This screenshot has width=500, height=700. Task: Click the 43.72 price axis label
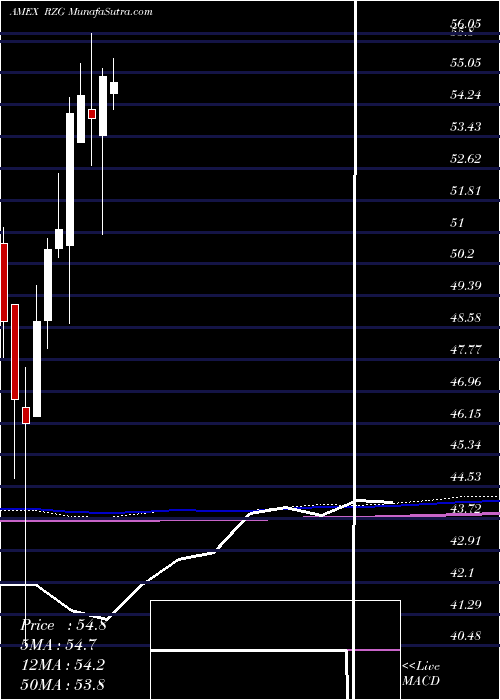[x=465, y=509]
